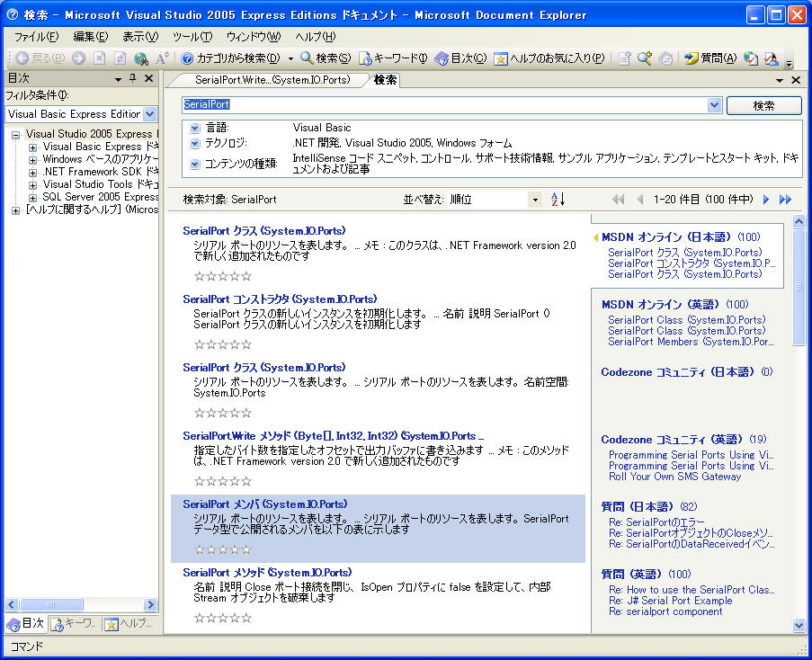Screen dimensions: 812x660
Task: Collapse the Visual Studio 2005 Express tree node
Action: 16,135
